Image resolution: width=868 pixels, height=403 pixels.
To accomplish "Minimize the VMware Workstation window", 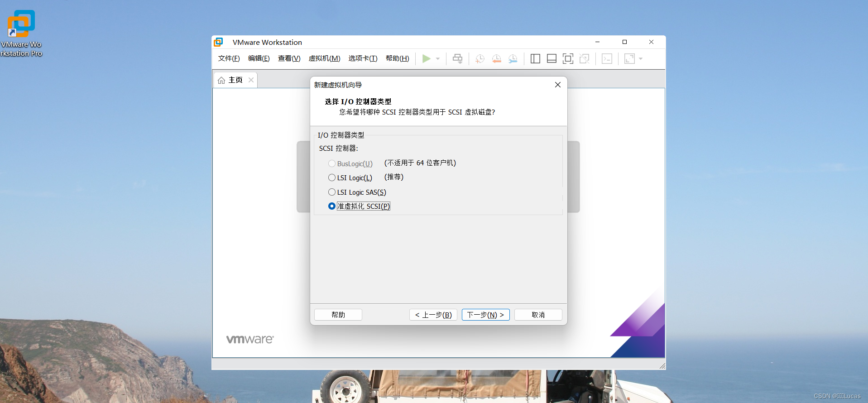I will click(x=598, y=42).
